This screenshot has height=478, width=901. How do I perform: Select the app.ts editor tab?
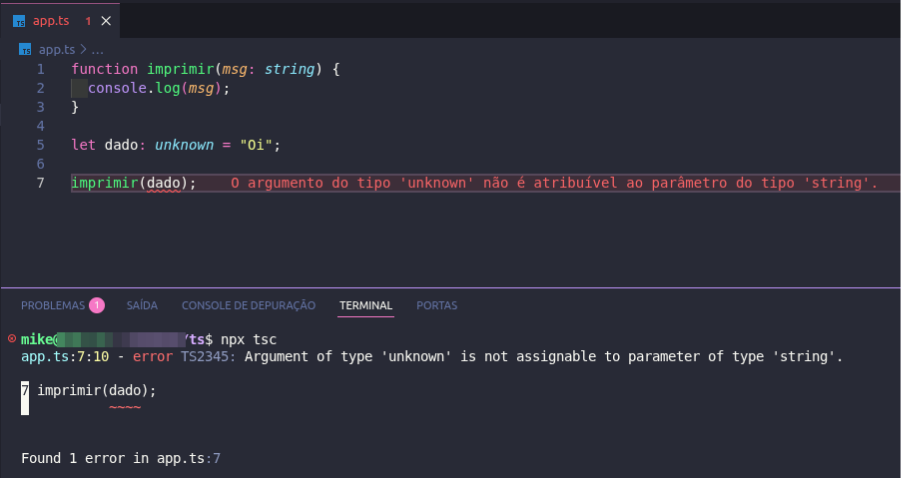point(60,21)
